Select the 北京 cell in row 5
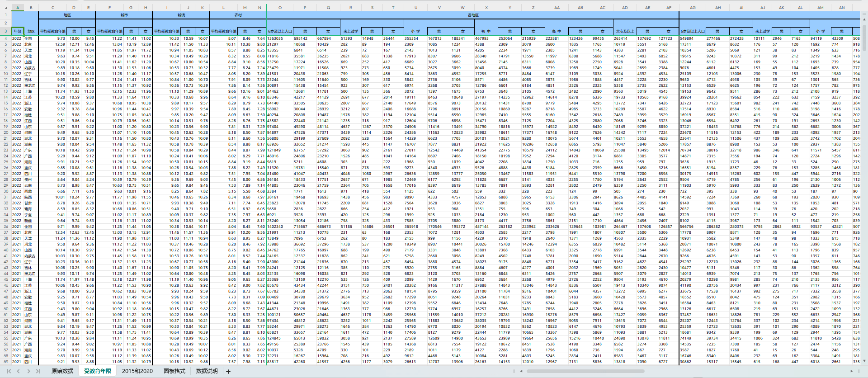 (31, 44)
